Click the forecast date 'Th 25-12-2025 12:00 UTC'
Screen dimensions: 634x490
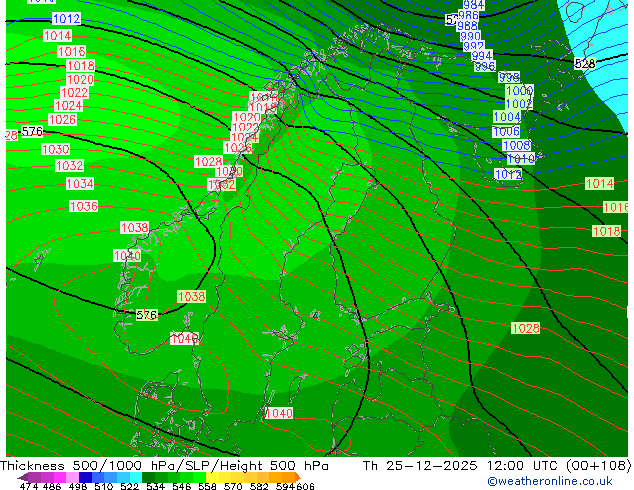click(462, 466)
